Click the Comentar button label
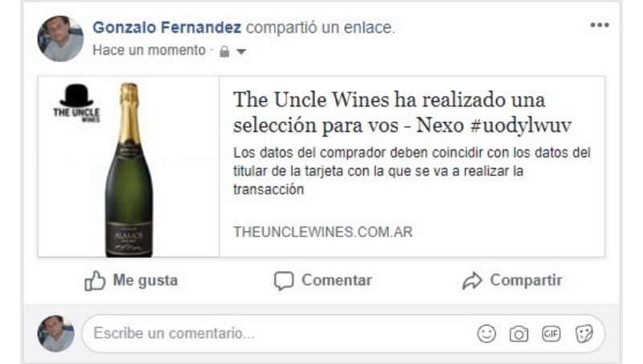The height and width of the screenshot is (364, 643). pos(337,280)
